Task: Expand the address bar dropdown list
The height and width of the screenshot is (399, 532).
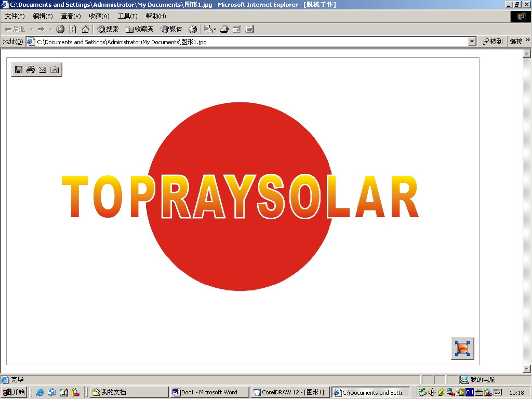Action: click(472, 42)
